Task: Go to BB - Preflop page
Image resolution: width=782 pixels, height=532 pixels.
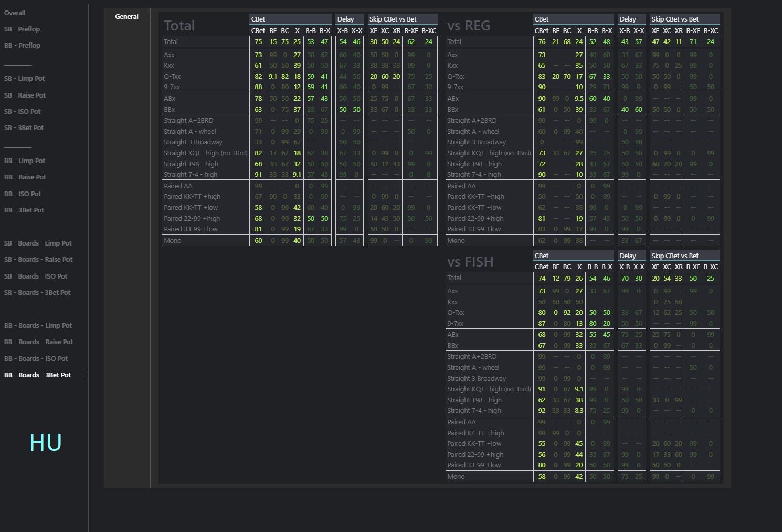Action: click(22, 45)
